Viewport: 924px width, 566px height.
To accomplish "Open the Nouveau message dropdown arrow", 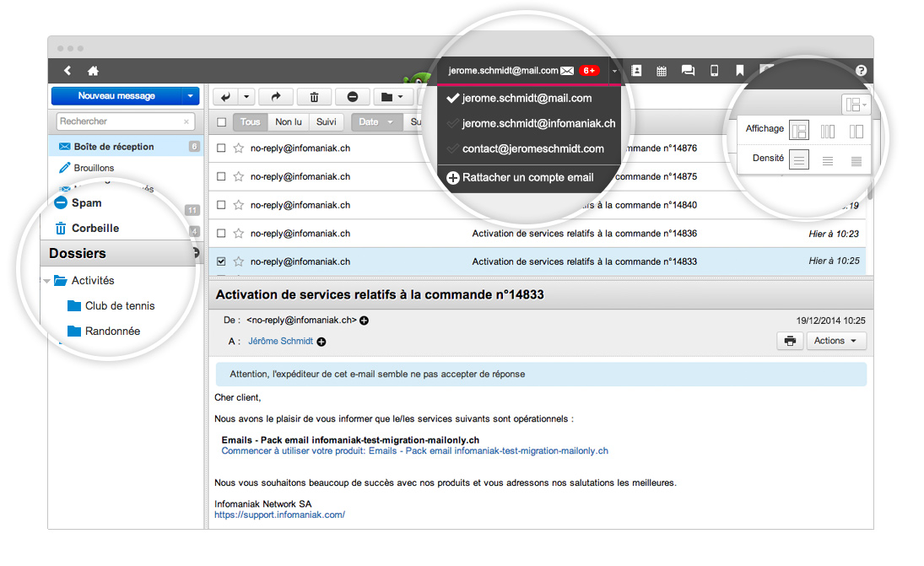I will pos(190,96).
